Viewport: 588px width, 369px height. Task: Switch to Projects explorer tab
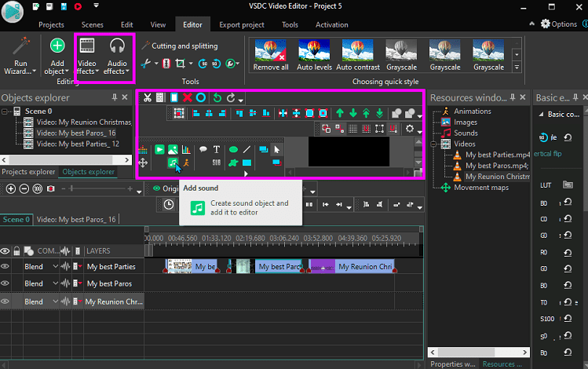click(28, 172)
